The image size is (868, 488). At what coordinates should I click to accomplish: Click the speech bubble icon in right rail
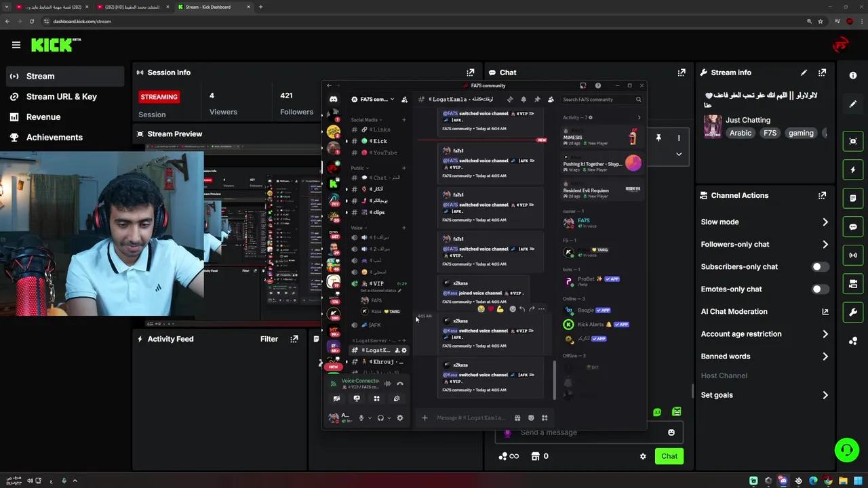pyautogui.click(x=853, y=227)
